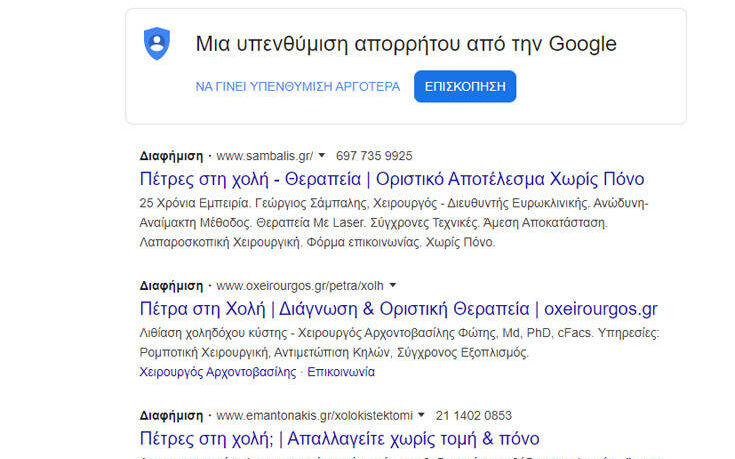
Task: Expand the arrow next to emantonakis.gr/xolokistektomi
Action: pos(422,415)
